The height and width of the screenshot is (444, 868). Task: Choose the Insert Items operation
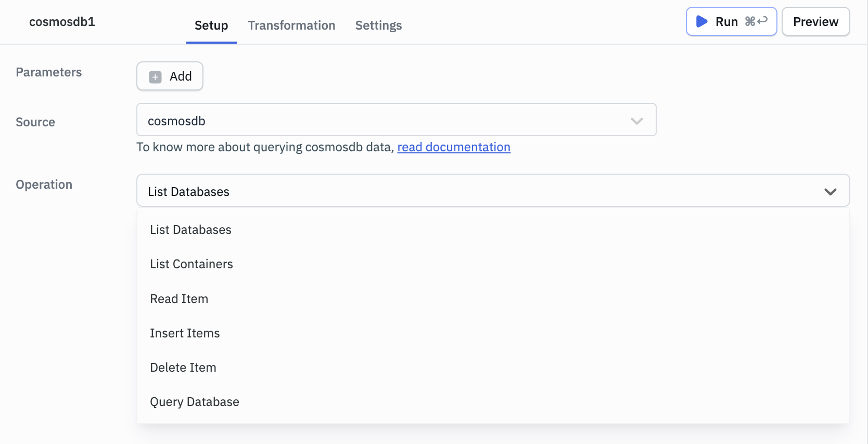point(185,333)
